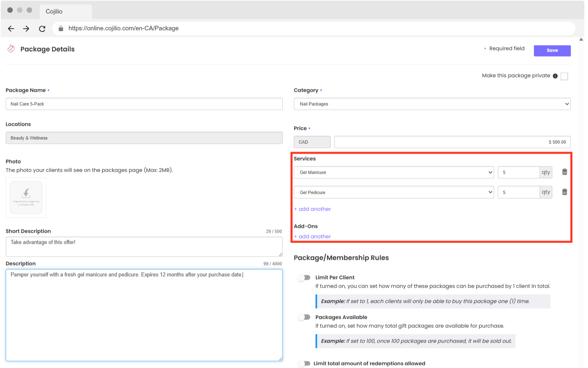Click the Short Description text box
The height and width of the screenshot is (368, 588).
pos(144,247)
